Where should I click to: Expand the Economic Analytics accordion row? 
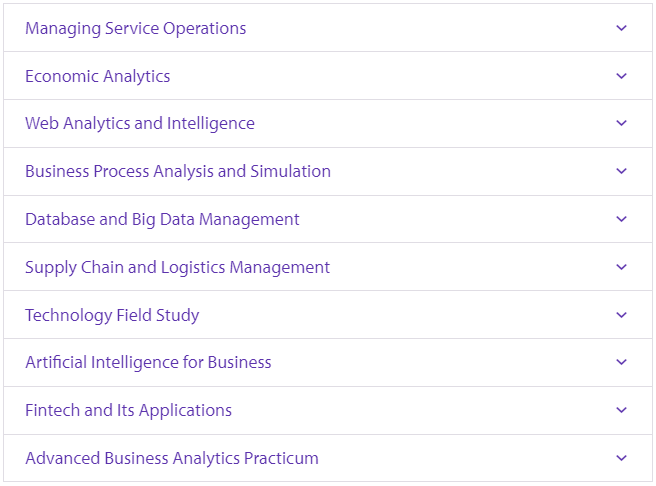pos(97,76)
